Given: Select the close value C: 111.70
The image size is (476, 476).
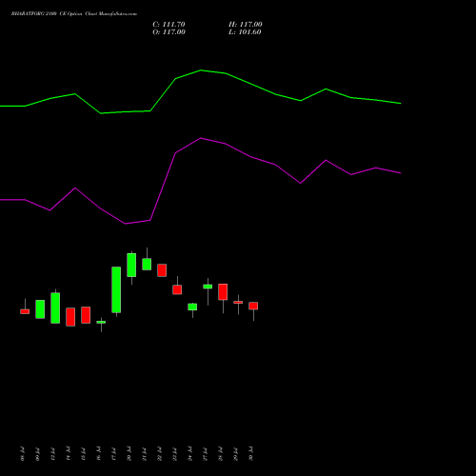Looking at the screenshot, I should [169, 25].
